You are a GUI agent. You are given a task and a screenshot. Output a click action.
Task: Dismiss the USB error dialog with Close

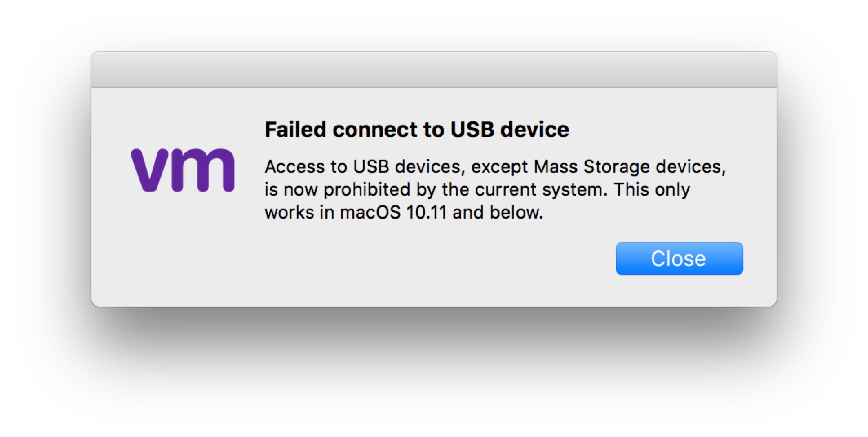(679, 258)
